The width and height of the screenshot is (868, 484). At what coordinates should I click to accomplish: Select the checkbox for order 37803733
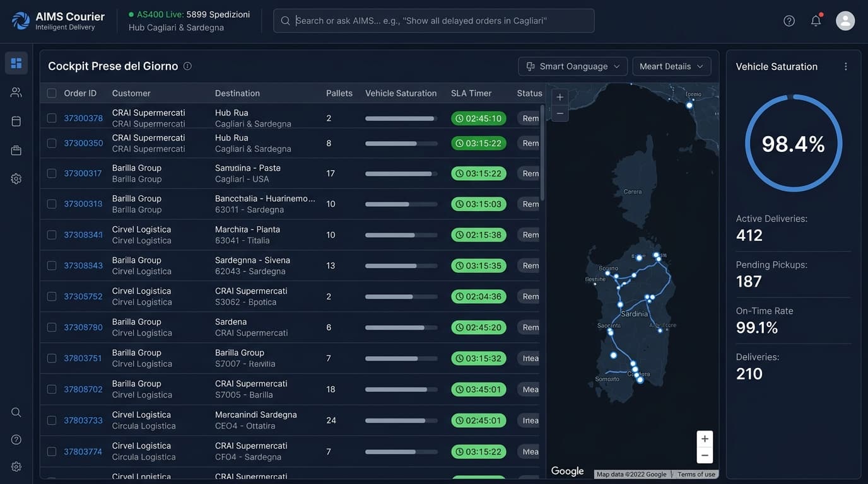tap(52, 420)
